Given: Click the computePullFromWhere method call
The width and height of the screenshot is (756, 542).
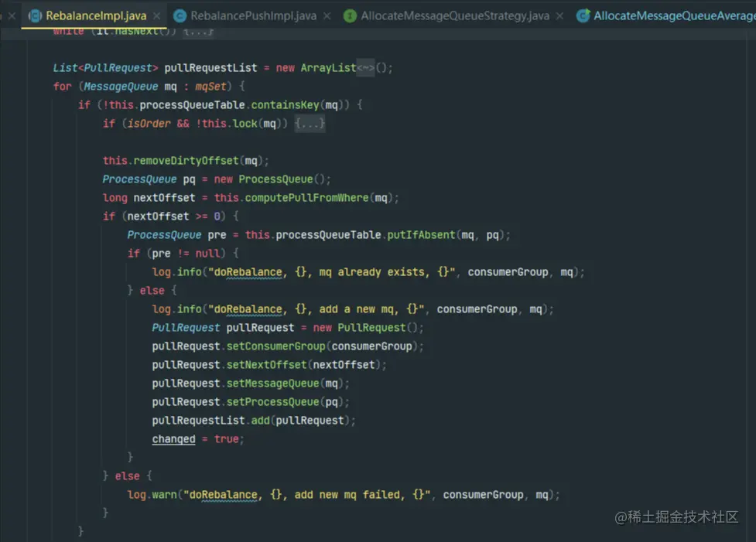Looking at the screenshot, I should [x=306, y=198].
